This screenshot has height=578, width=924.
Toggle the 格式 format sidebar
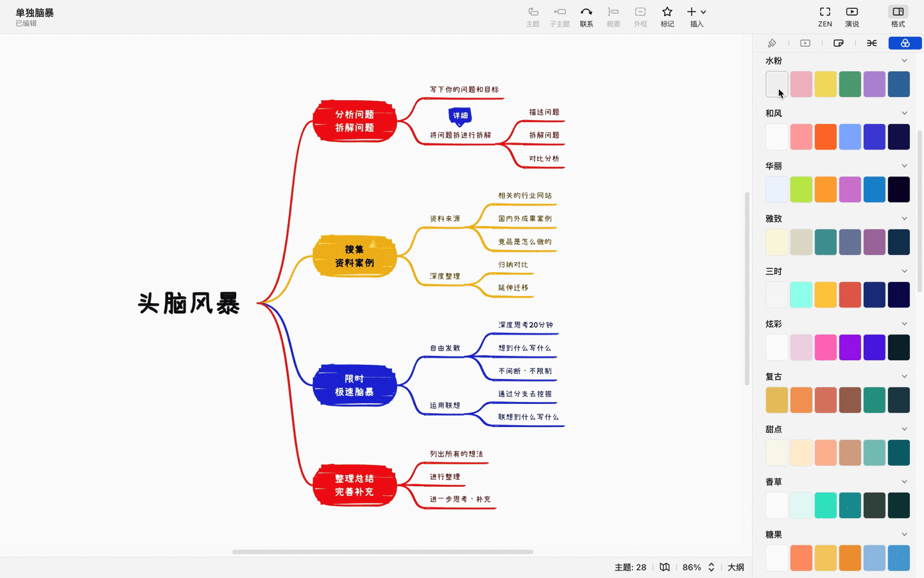pyautogui.click(x=898, y=16)
